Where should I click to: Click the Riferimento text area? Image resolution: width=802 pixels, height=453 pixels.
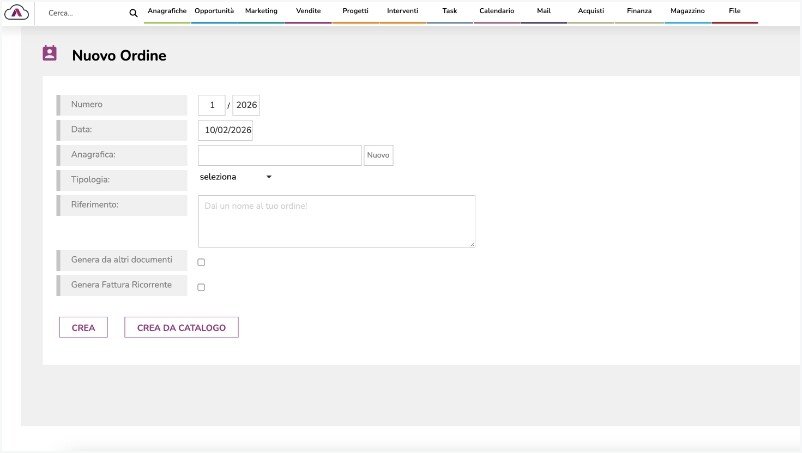tap(336, 221)
